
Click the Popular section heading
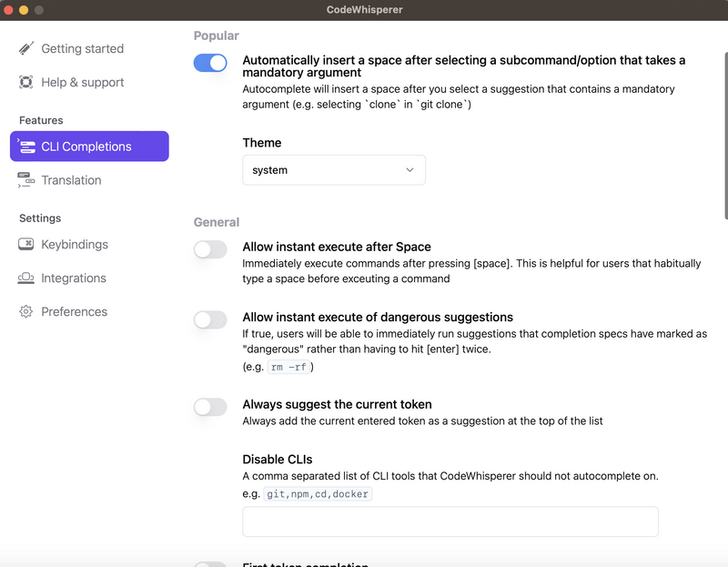217,35
